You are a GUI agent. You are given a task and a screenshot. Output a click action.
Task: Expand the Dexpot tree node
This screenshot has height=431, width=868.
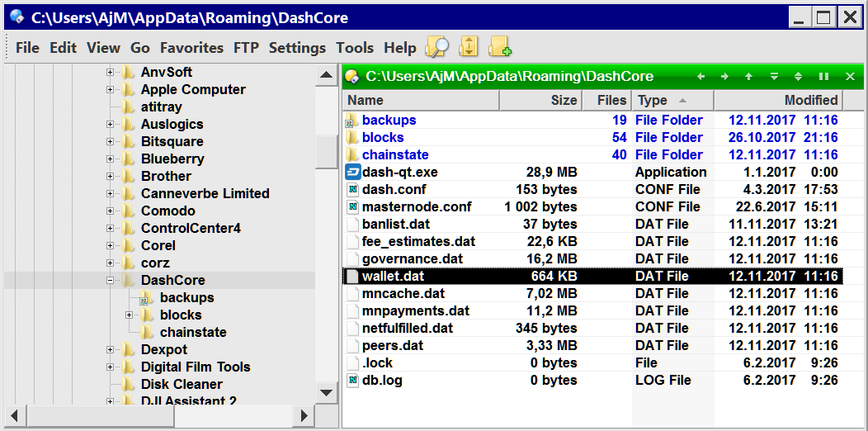coord(111,349)
